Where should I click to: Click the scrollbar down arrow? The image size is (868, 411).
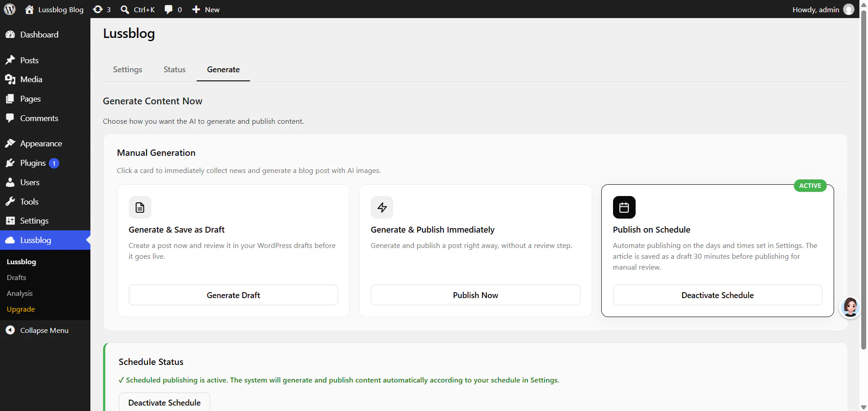(x=863, y=407)
